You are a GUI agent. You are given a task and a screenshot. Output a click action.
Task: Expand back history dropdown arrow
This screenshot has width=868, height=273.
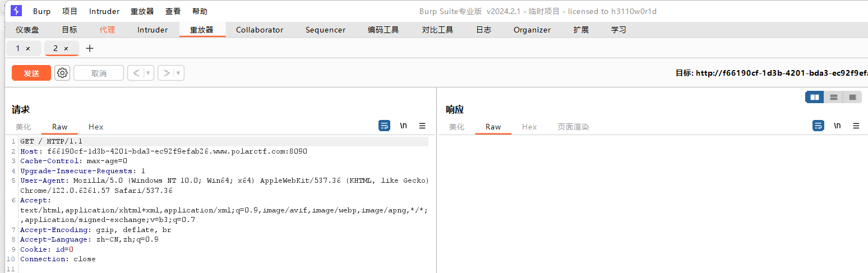click(x=149, y=73)
